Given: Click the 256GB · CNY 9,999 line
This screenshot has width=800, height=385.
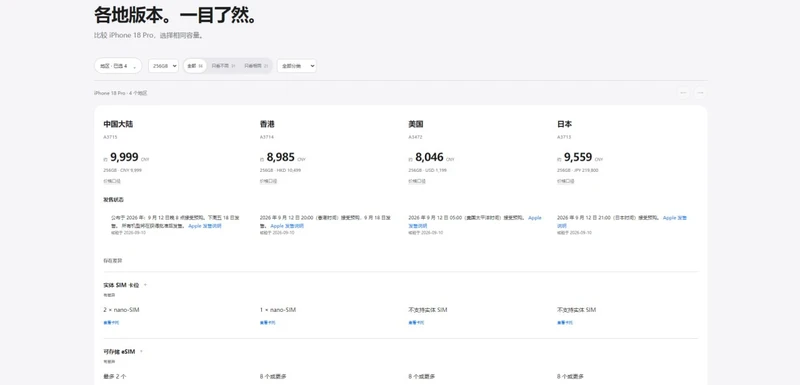Looking at the screenshot, I should pyautogui.click(x=122, y=170).
